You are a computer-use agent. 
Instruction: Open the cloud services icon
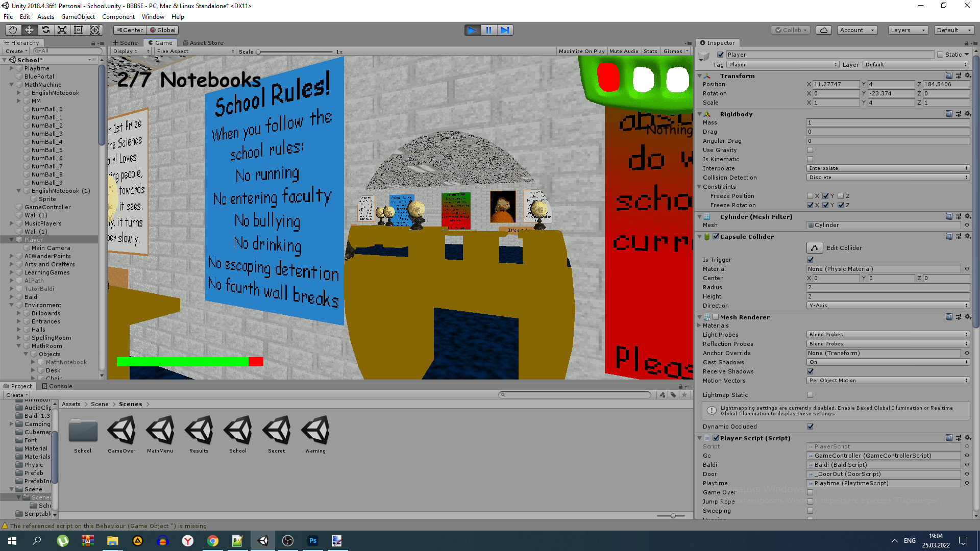(823, 30)
